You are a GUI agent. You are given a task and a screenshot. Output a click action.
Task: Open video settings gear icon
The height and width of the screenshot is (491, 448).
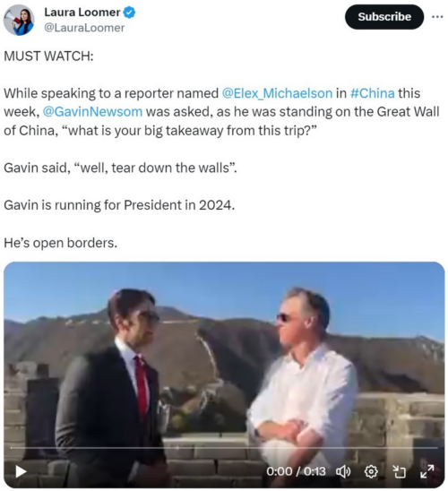tap(371, 471)
